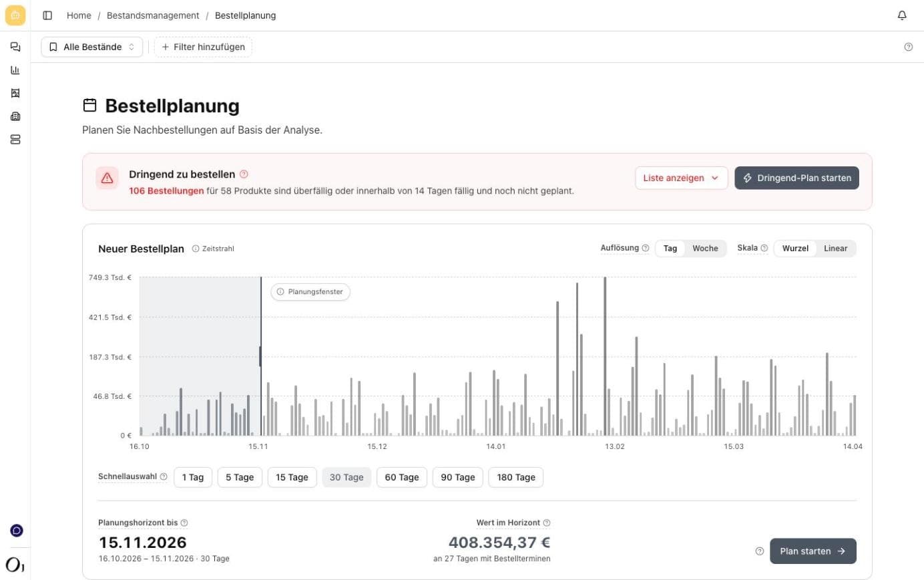Viewport: 924px width, 580px height.
Task: Click help icon left of Plan starten
Action: tap(759, 551)
